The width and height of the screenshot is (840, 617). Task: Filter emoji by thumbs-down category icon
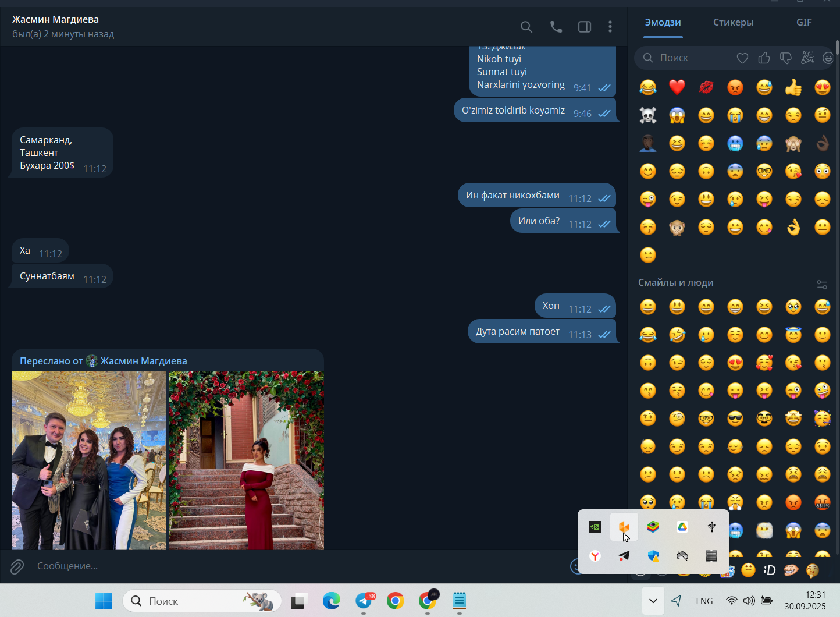pyautogui.click(x=786, y=58)
